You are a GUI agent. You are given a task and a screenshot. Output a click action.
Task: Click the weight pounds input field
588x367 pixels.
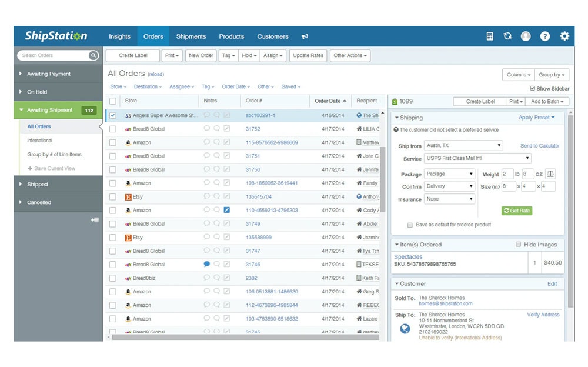pyautogui.click(x=507, y=174)
